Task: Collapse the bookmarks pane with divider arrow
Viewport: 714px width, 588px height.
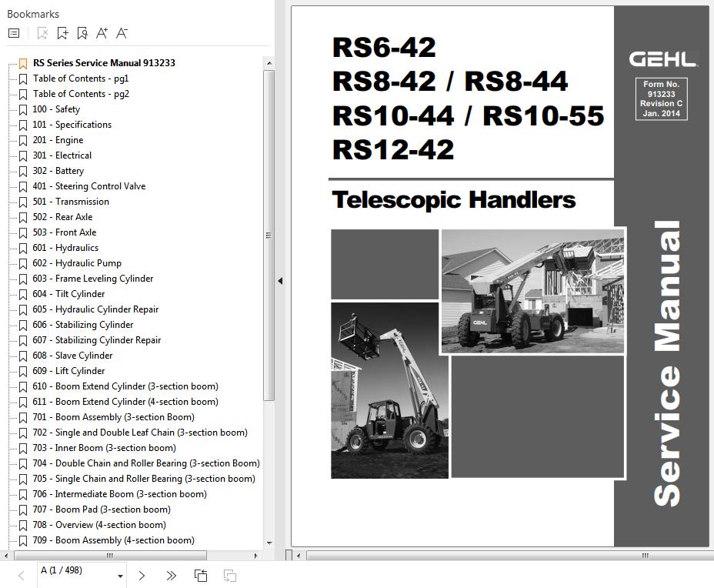Action: pos(280,281)
